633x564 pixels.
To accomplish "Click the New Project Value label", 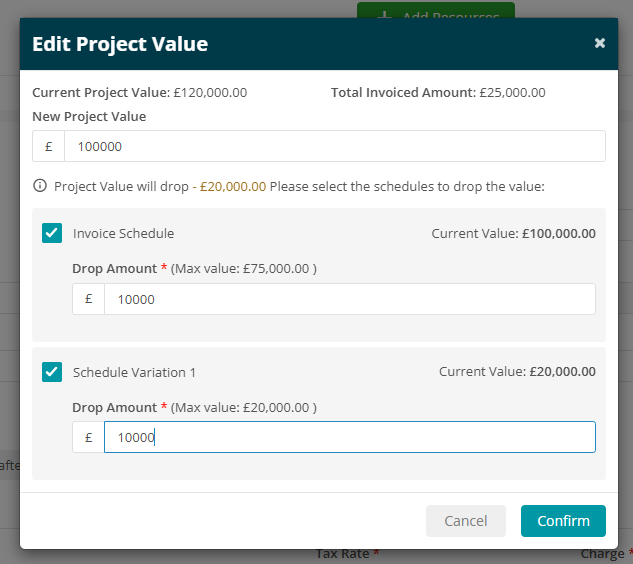I will click(x=89, y=116).
